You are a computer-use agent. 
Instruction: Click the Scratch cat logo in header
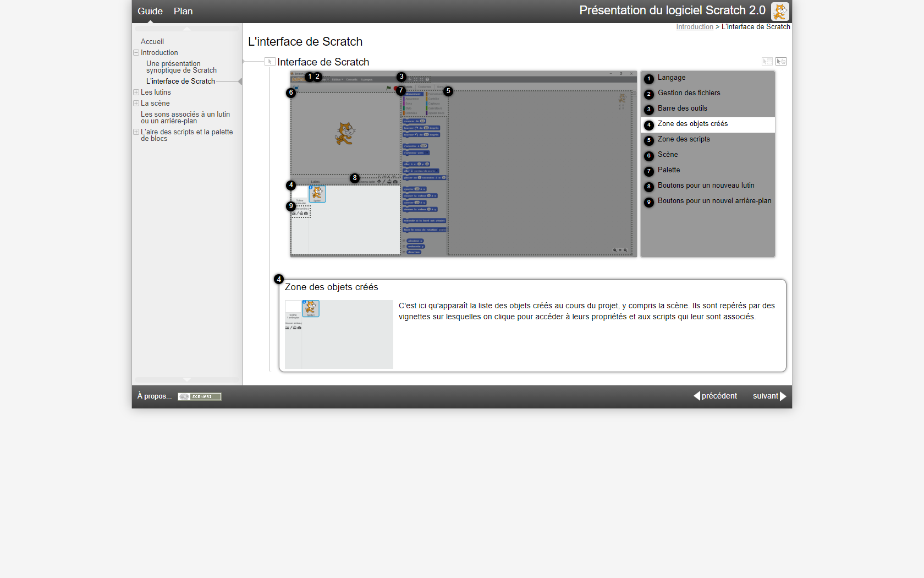tap(779, 12)
